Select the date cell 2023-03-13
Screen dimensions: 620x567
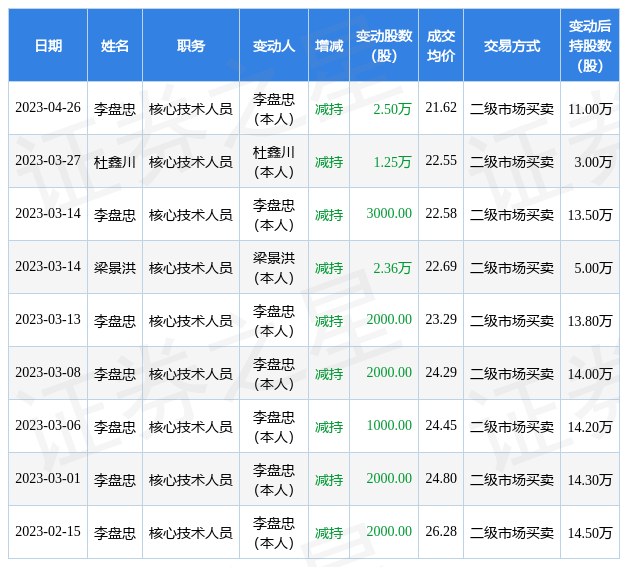point(48,320)
